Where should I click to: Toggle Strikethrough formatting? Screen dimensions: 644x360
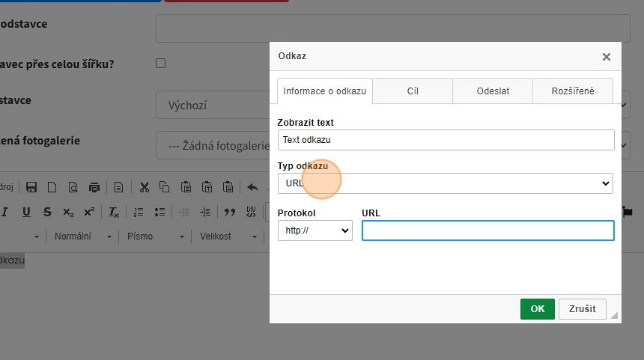point(47,212)
